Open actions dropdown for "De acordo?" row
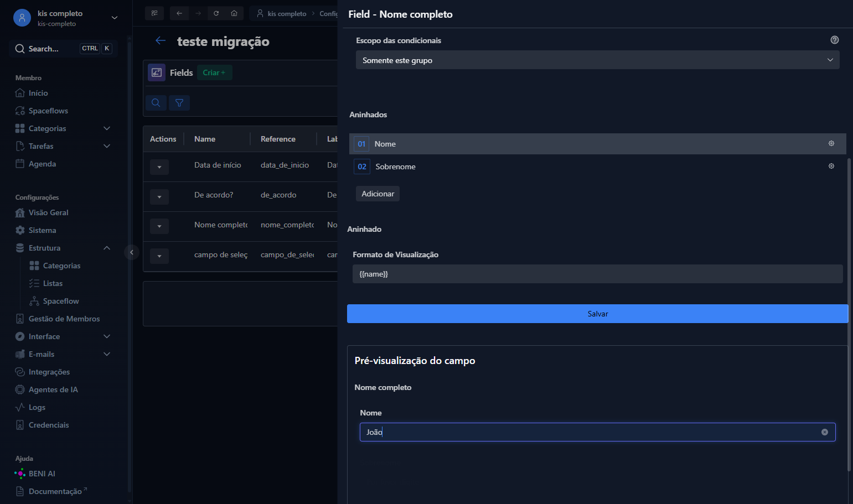The width and height of the screenshot is (853, 504). click(x=159, y=196)
